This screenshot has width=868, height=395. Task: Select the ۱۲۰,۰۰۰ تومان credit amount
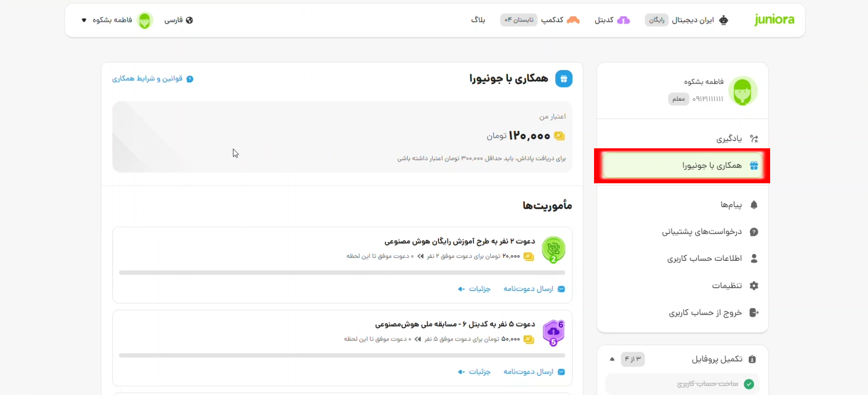[x=519, y=136]
